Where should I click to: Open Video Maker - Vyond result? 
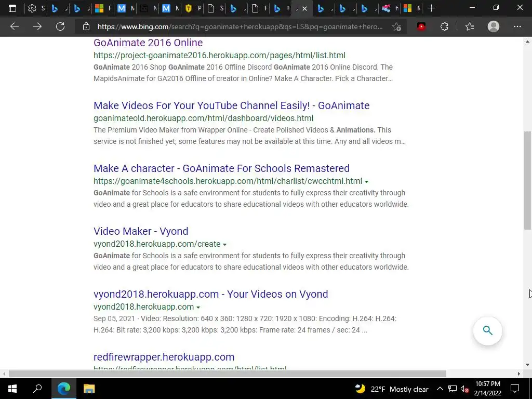tap(141, 231)
